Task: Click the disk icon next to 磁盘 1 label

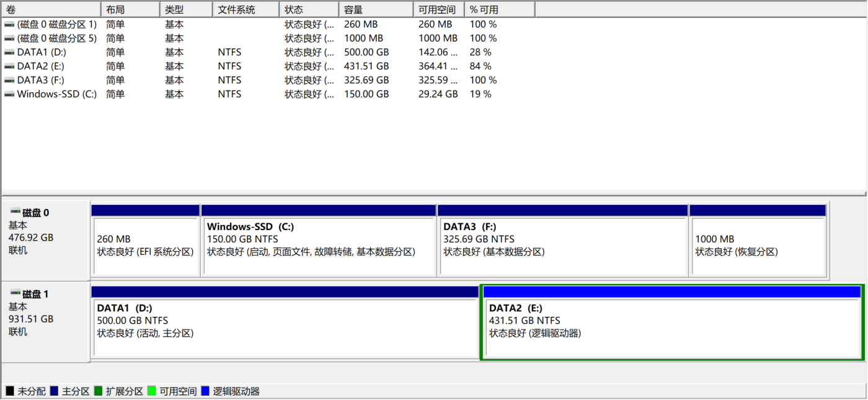Action: coord(15,293)
